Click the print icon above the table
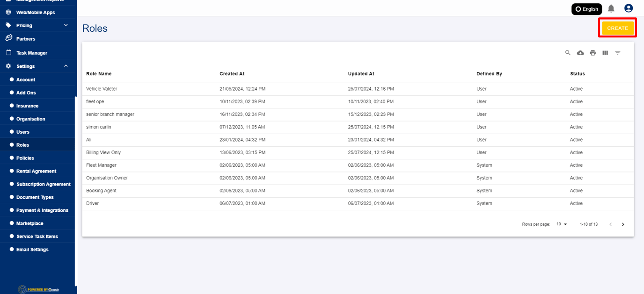644x294 pixels. [x=593, y=53]
